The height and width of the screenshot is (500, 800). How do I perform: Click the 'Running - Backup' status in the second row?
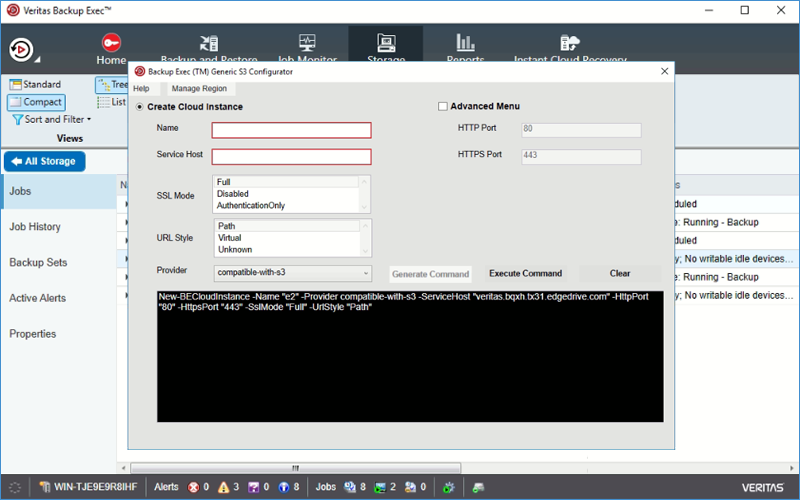pyautogui.click(x=720, y=222)
